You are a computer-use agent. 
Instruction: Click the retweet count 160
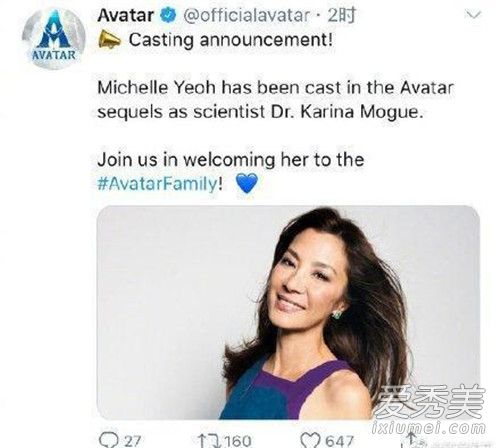pos(238,441)
